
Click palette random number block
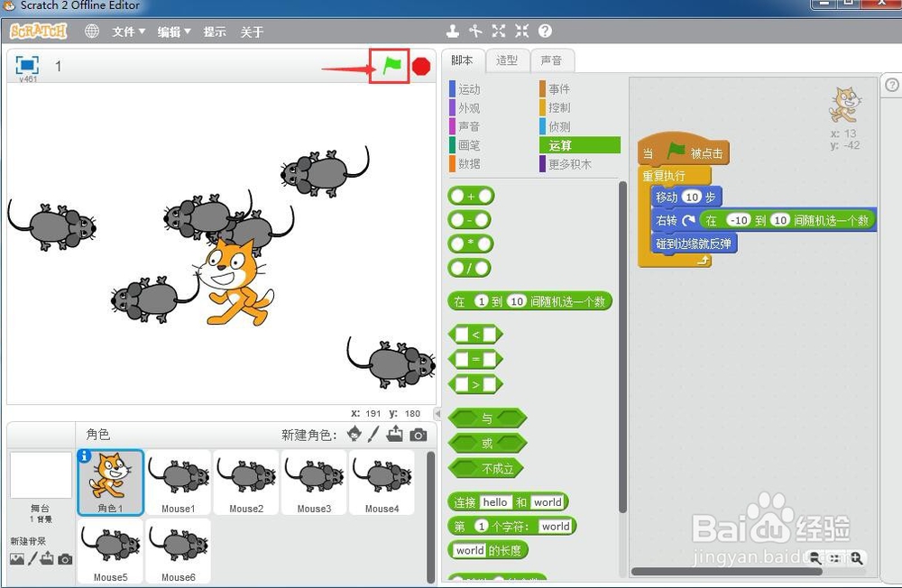pos(529,301)
